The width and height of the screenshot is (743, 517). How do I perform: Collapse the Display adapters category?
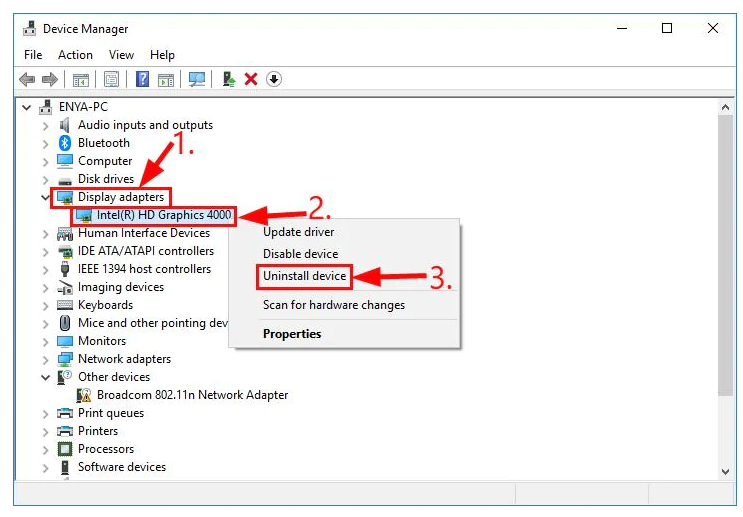click(x=45, y=197)
